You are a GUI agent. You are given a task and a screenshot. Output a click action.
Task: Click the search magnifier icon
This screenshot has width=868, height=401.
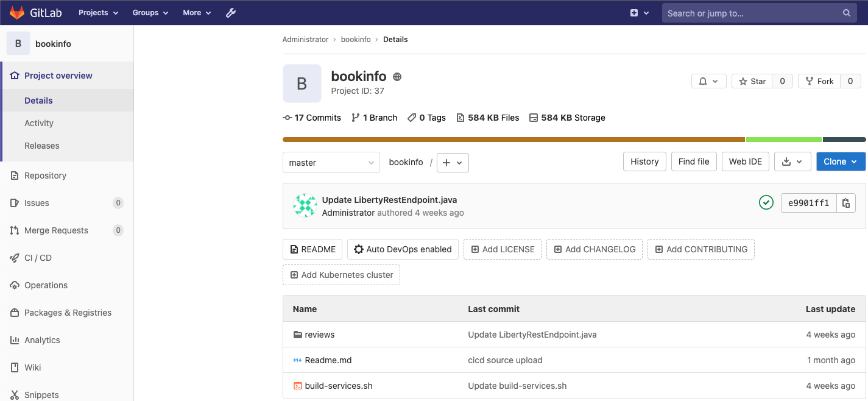click(x=846, y=13)
